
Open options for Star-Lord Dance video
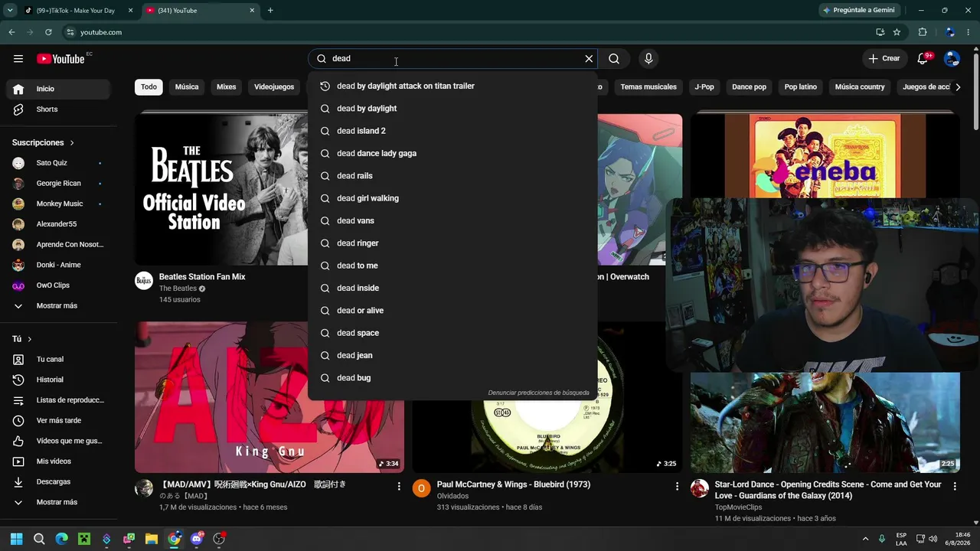(955, 486)
